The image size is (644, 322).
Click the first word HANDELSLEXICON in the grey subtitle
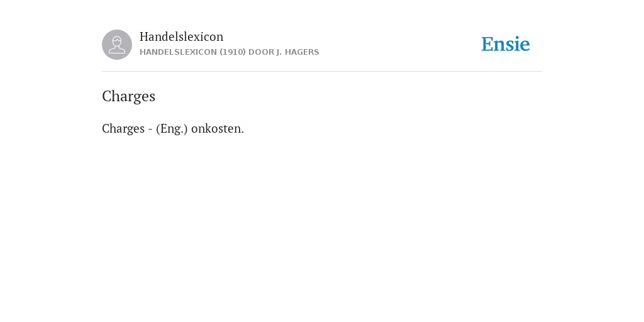pos(178,52)
